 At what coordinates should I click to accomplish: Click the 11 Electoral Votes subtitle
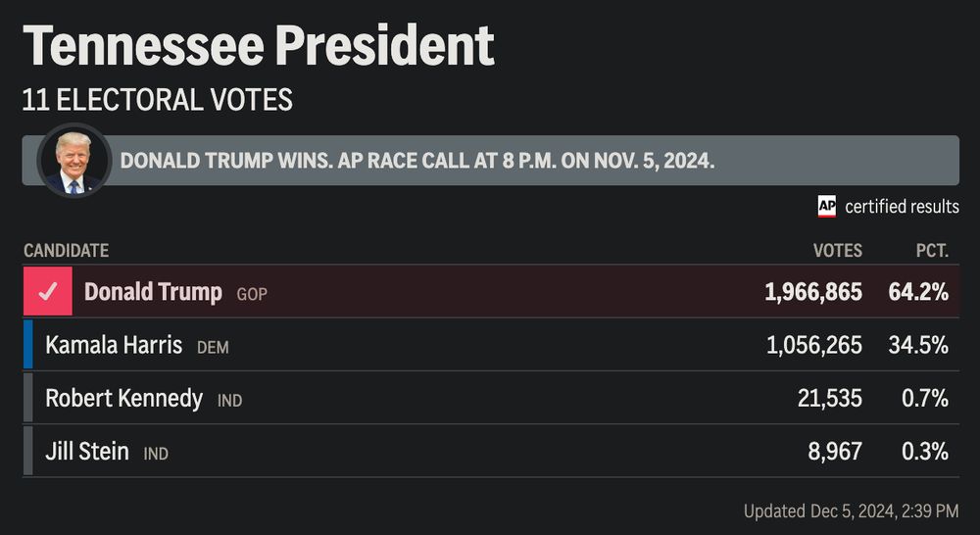(x=158, y=100)
